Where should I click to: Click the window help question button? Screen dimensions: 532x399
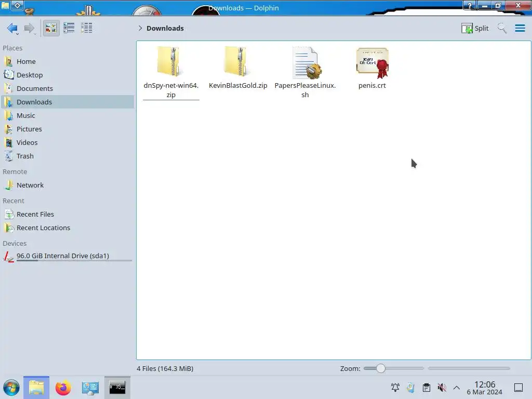pyautogui.click(x=470, y=5)
